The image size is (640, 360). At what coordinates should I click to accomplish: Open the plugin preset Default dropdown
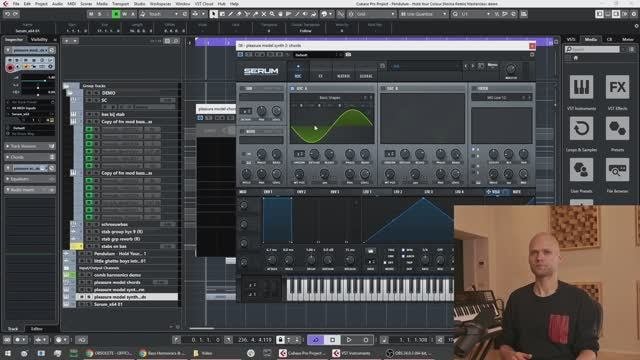318,55
